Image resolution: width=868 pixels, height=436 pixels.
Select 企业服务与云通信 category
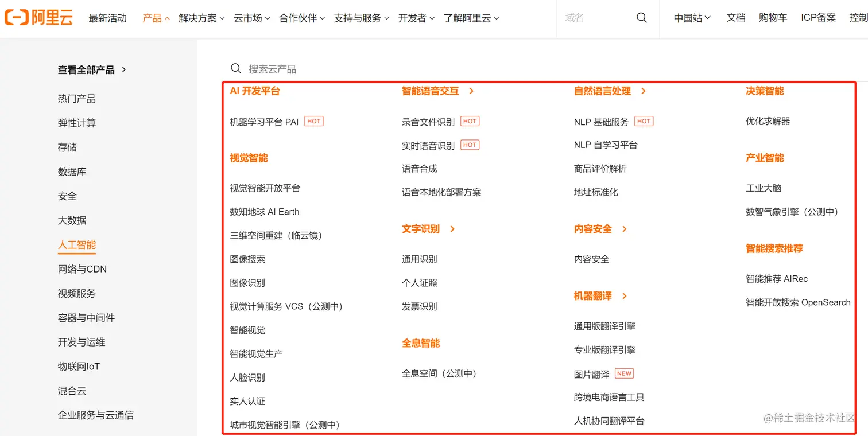[96, 415]
